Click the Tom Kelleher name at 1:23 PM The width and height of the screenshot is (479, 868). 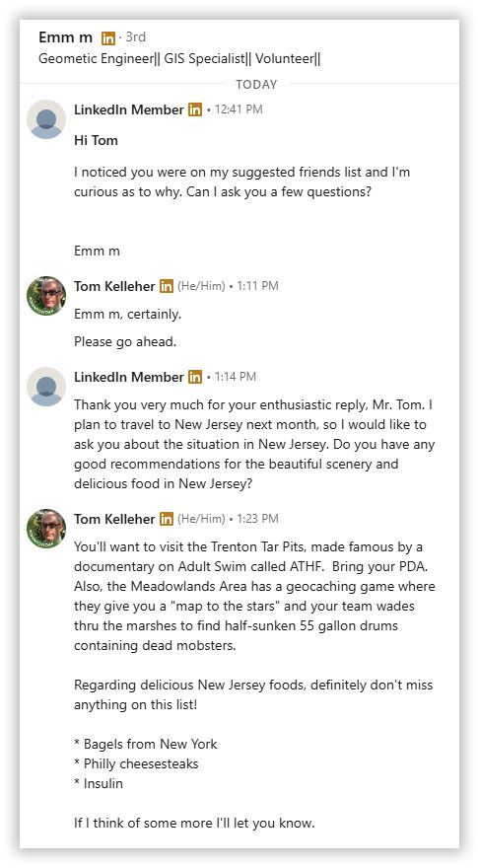(x=114, y=519)
